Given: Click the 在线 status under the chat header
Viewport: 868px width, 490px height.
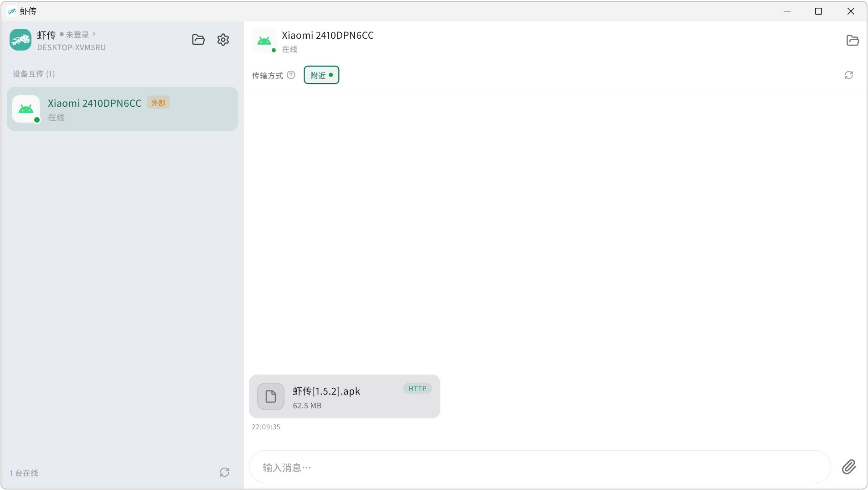Looking at the screenshot, I should (289, 49).
